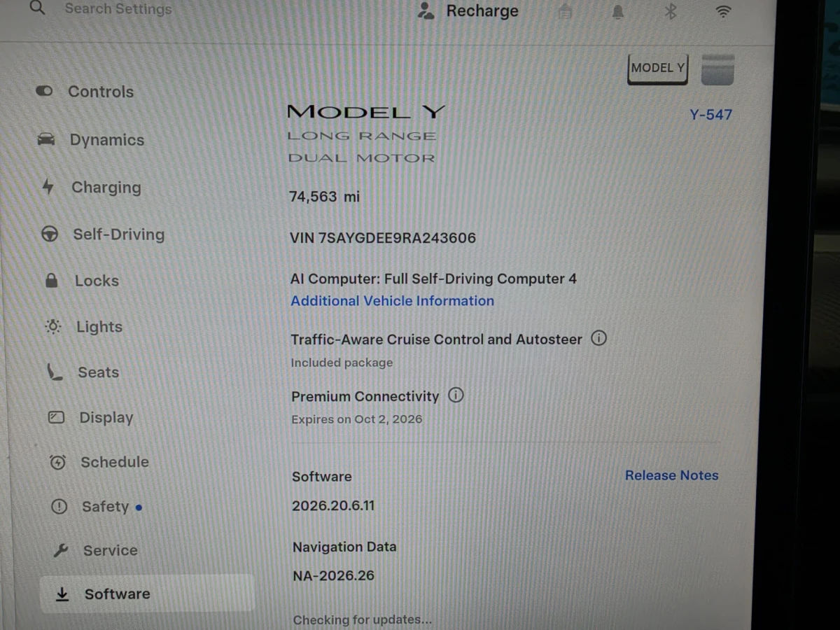Image resolution: width=840 pixels, height=630 pixels.
Task: Click the MODEL Y badge button
Action: pyautogui.click(x=658, y=69)
